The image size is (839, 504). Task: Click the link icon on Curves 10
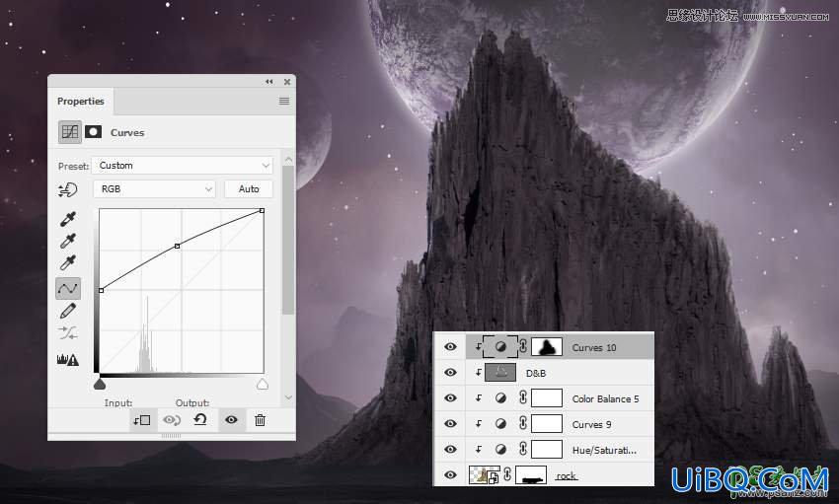523,346
